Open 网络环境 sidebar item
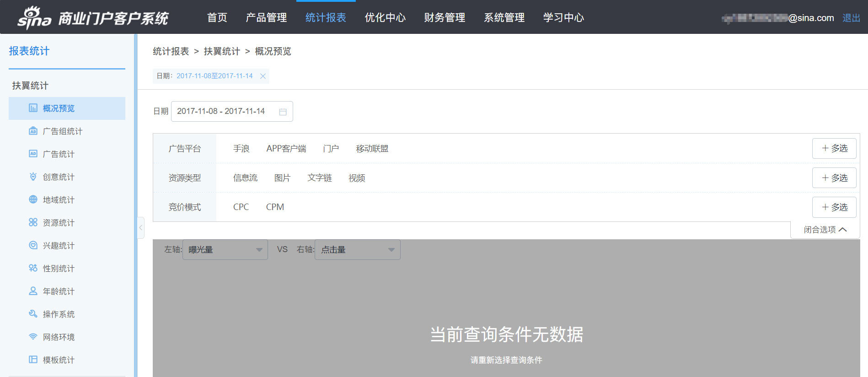The image size is (868, 377). pyautogui.click(x=67, y=337)
